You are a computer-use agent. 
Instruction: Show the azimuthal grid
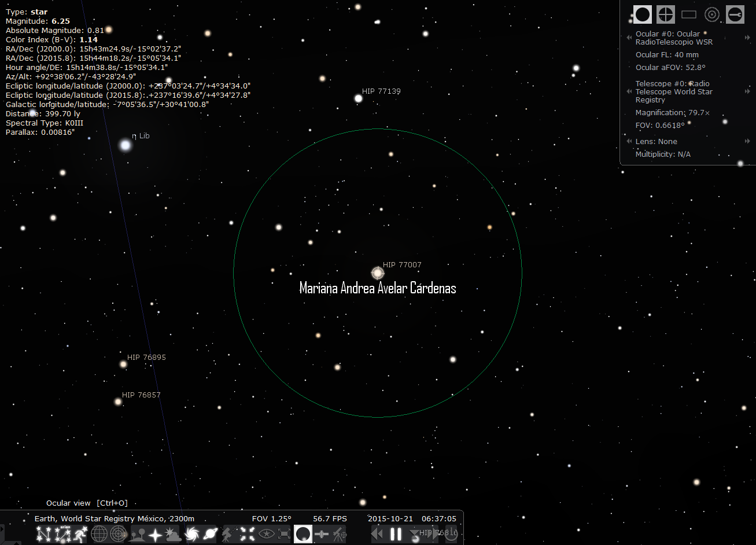(118, 534)
